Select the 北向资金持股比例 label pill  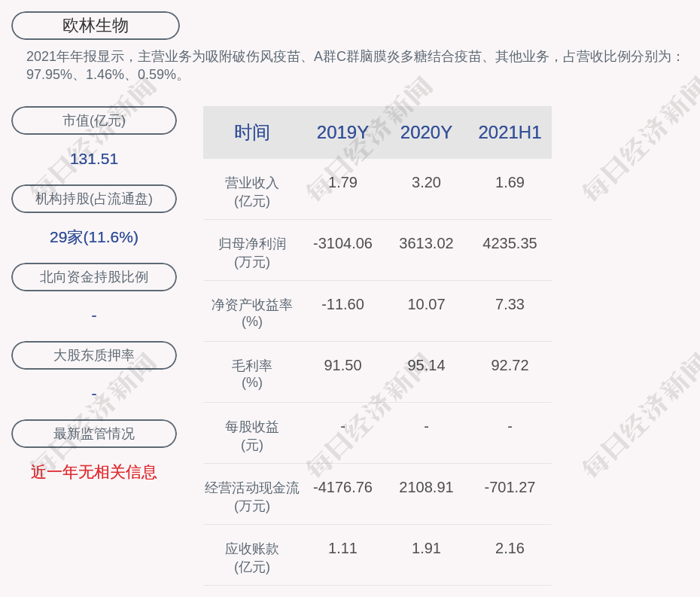click(x=94, y=277)
